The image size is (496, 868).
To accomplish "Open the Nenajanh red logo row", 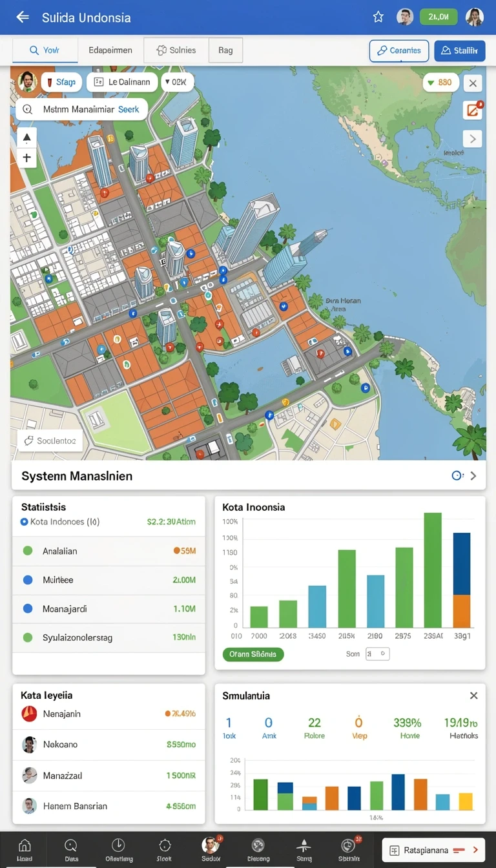I will coord(108,714).
